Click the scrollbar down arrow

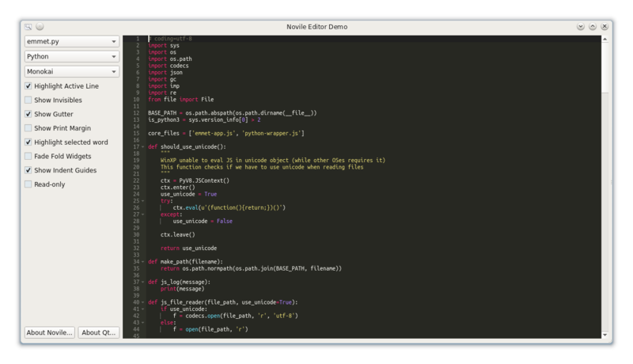(x=605, y=335)
